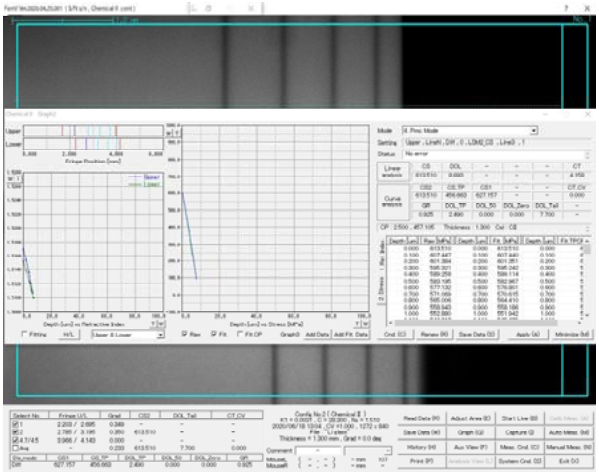
Task: Toggle the Raw data checkbox
Action: coord(185,334)
